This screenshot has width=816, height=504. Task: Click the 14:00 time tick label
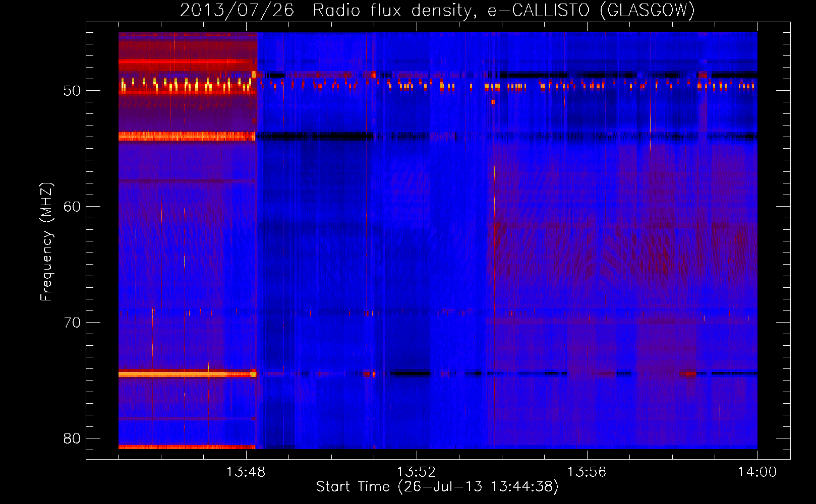(757, 472)
